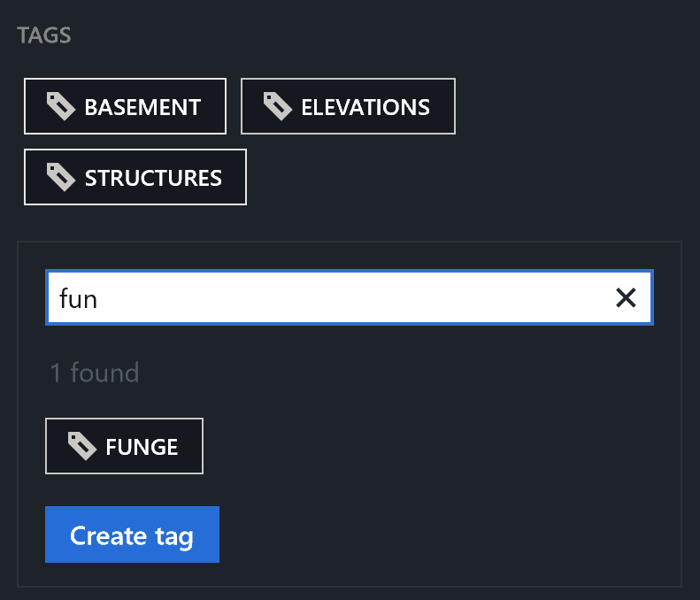Image resolution: width=700 pixels, height=600 pixels.
Task: Select the TAGS section heading
Action: coord(44,35)
